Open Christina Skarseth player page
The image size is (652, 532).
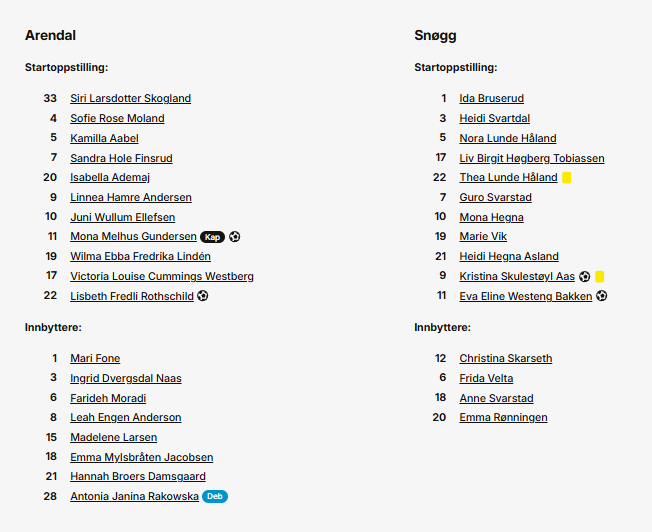click(506, 358)
